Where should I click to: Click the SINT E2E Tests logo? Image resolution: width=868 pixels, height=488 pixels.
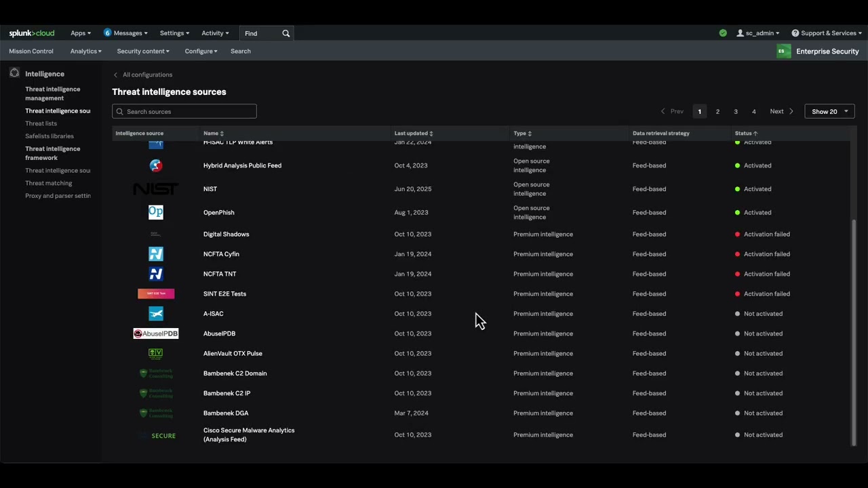point(156,293)
